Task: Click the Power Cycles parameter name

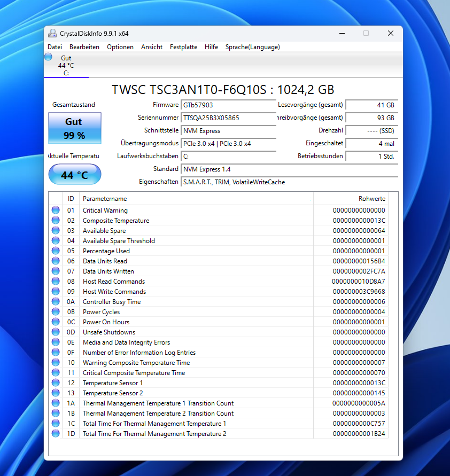Action: coord(102,312)
